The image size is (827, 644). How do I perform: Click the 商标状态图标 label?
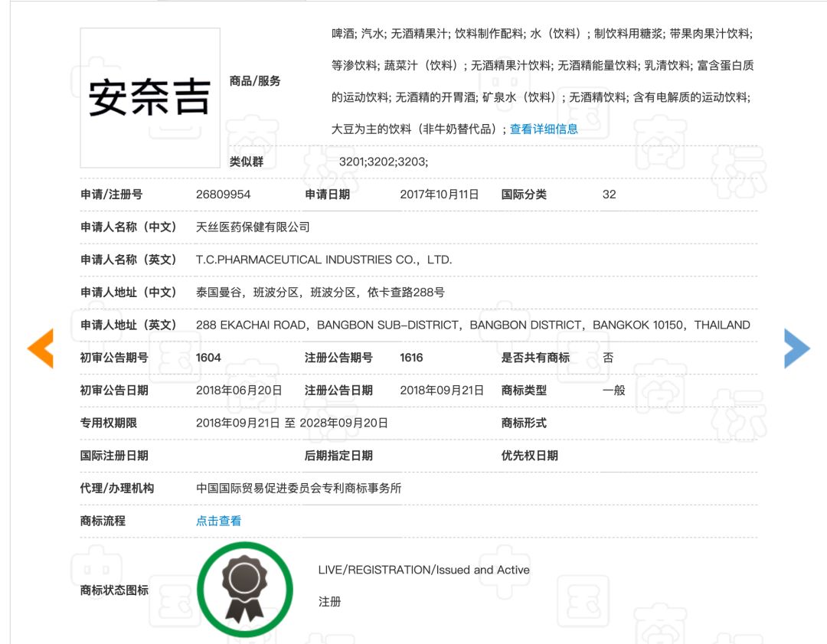pos(114,590)
